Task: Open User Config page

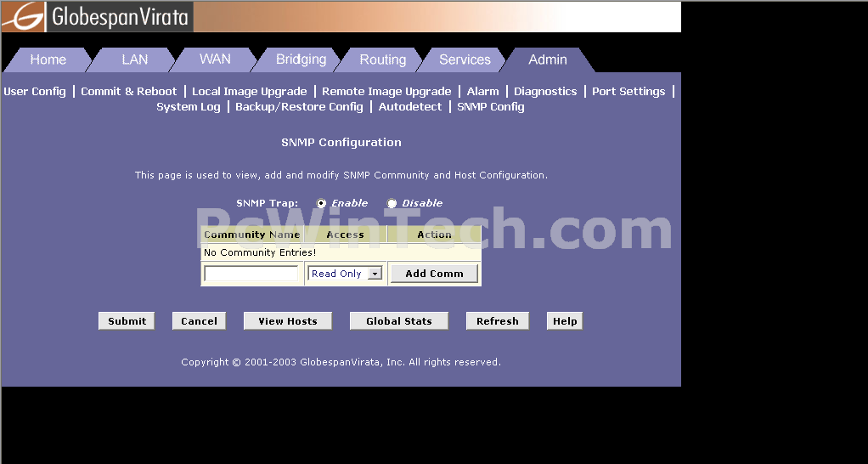Action: click(34, 92)
